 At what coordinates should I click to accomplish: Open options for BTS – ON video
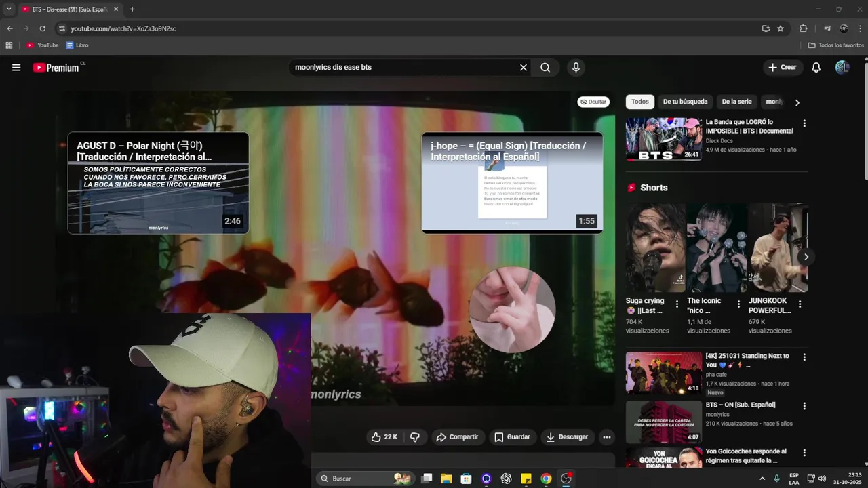coord(804,406)
